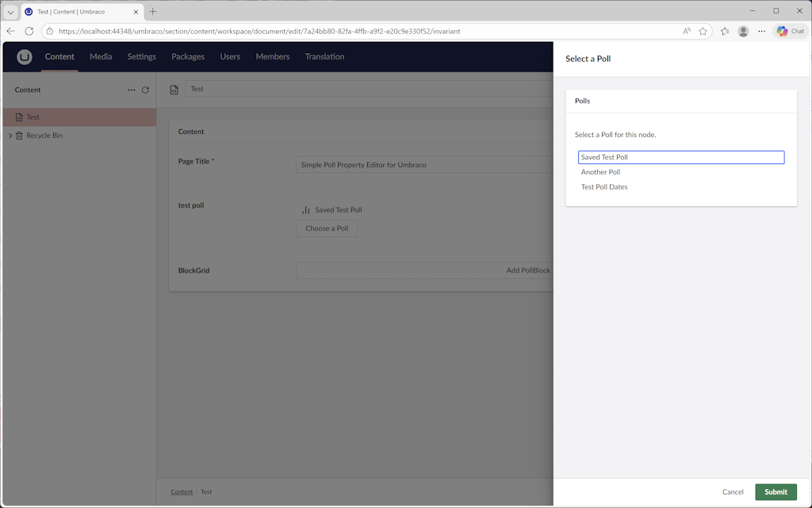Click the bar-chart icon next to Saved Test Poll
Image resolution: width=812 pixels, height=508 pixels.
pos(307,209)
